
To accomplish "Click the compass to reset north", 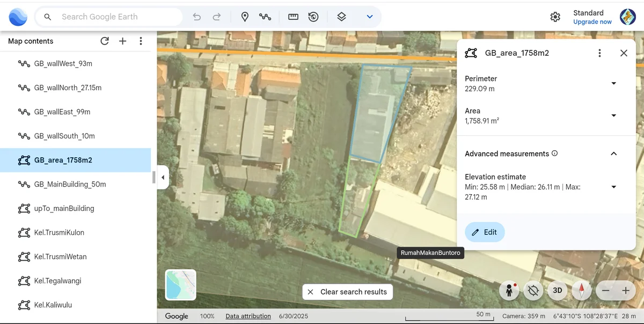I will click(581, 291).
